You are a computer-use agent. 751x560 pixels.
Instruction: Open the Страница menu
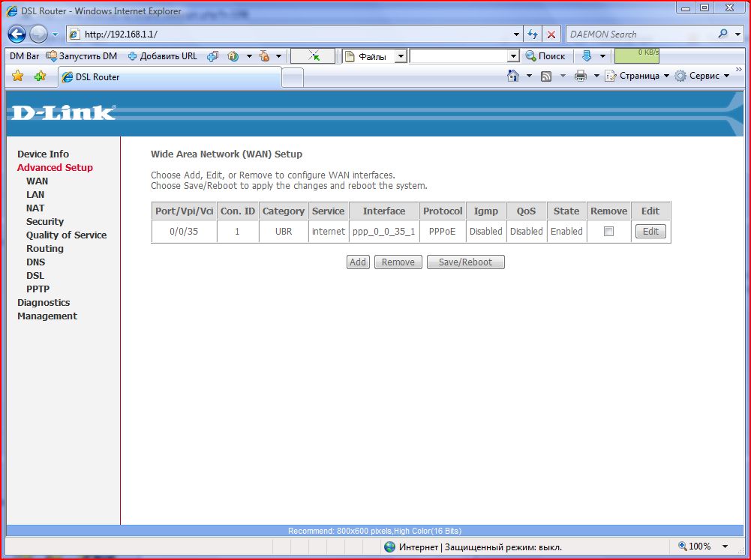[x=637, y=76]
